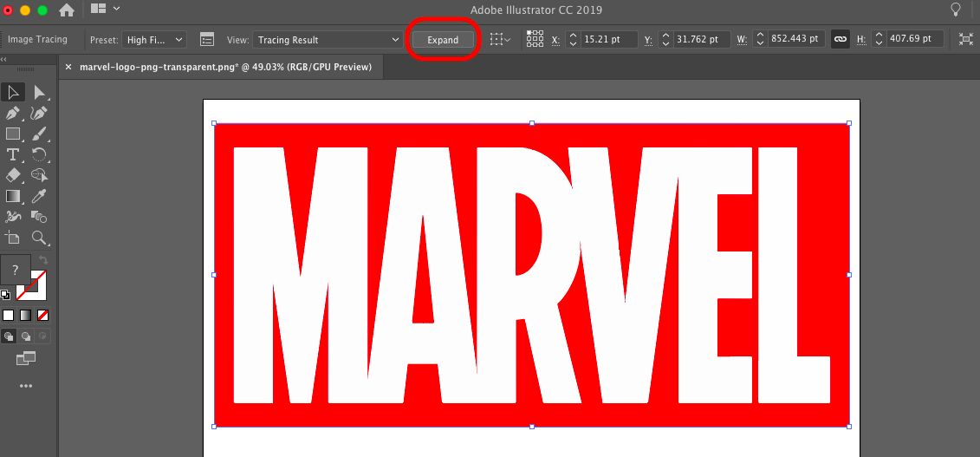Open the Image Trace panel icon
The image size is (980, 457).
207,39
